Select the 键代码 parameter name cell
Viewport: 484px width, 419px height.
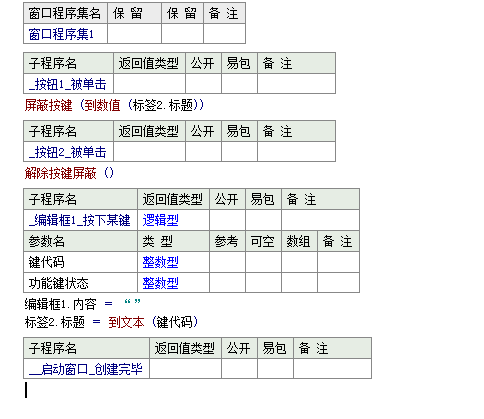[80, 262]
